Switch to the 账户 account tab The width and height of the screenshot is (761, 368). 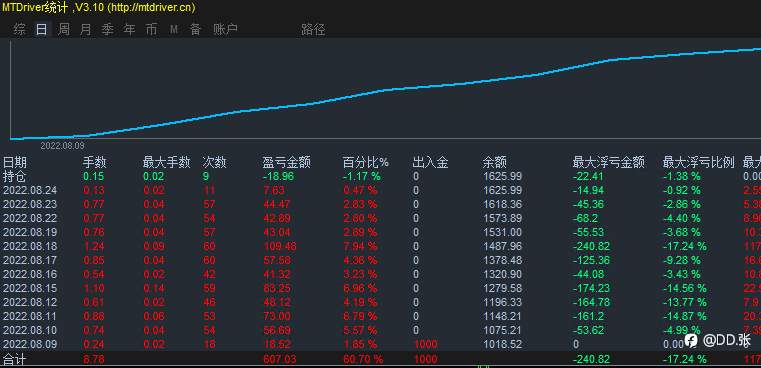coord(226,30)
